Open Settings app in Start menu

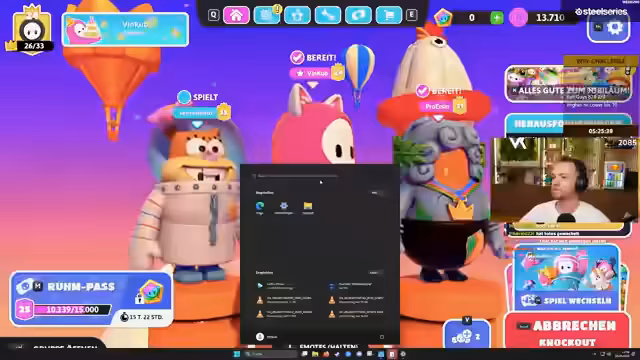[284, 207]
